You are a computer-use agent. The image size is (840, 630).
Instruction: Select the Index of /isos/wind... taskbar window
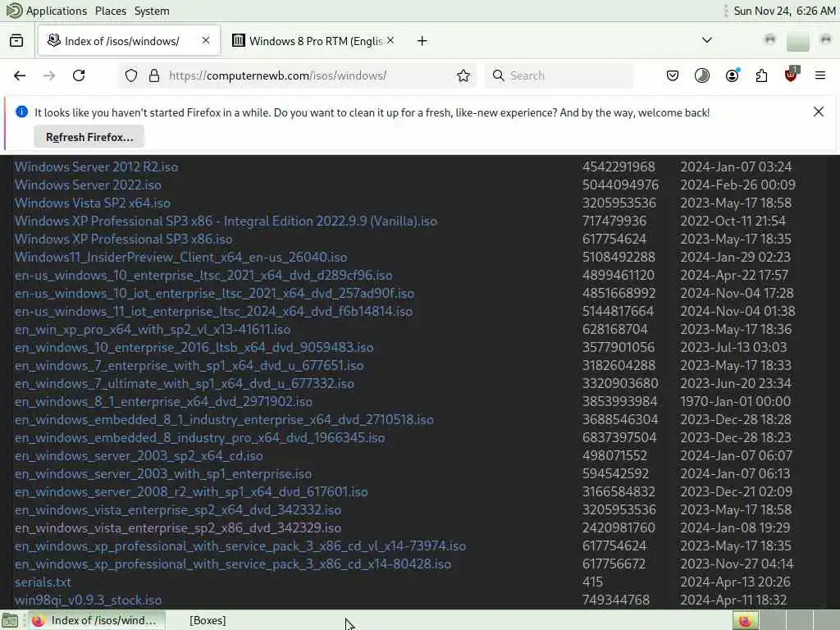(97, 620)
